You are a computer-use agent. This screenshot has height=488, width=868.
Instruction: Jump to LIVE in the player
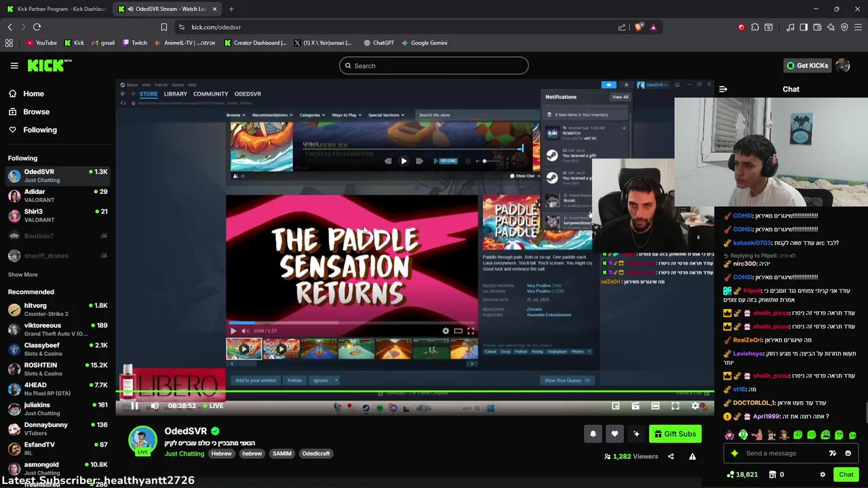[213, 406]
